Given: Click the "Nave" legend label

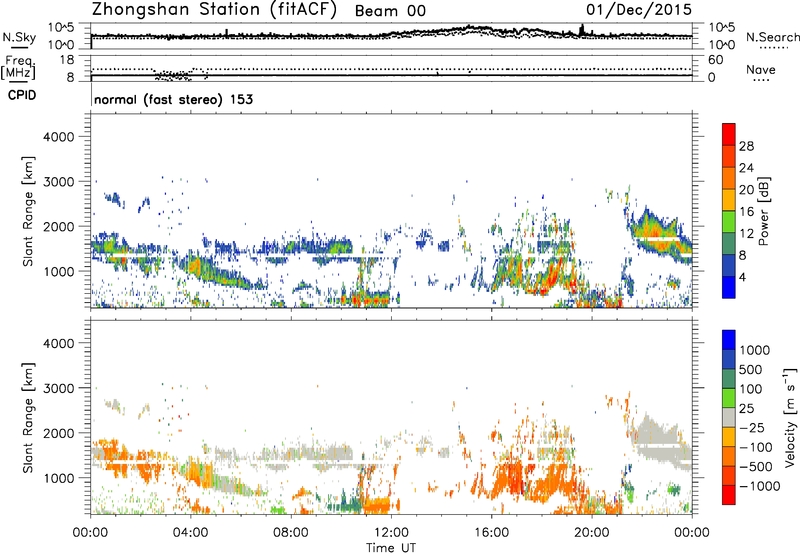Looking at the screenshot, I should (761, 70).
